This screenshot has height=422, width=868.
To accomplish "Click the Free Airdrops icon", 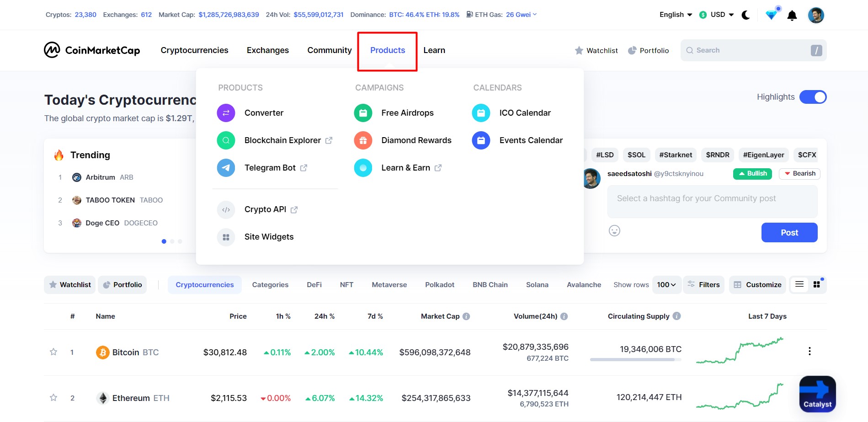I will tap(363, 113).
